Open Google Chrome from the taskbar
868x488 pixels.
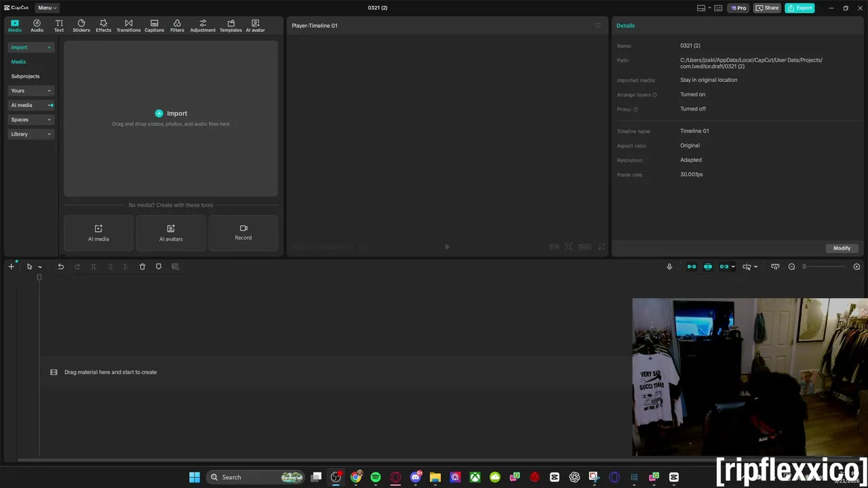pos(356,477)
